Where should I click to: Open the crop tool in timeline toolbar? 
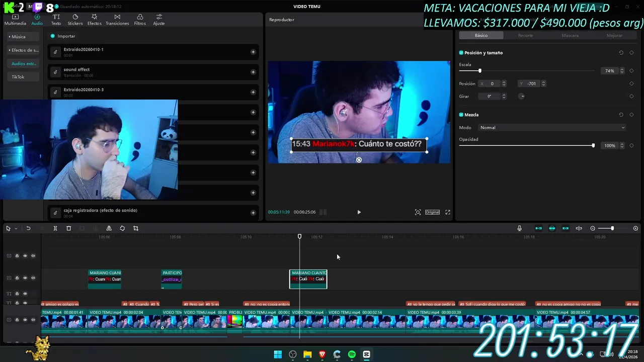pos(136,228)
